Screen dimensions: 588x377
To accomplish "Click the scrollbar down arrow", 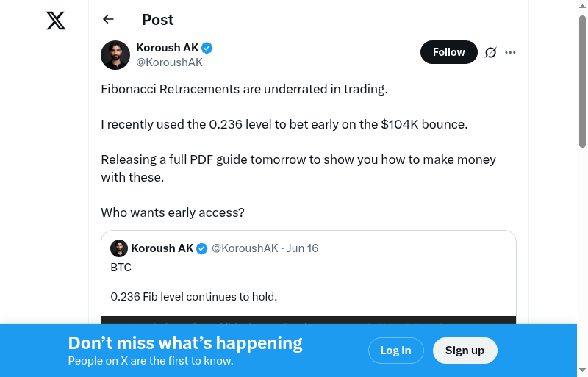I will coord(582,370).
